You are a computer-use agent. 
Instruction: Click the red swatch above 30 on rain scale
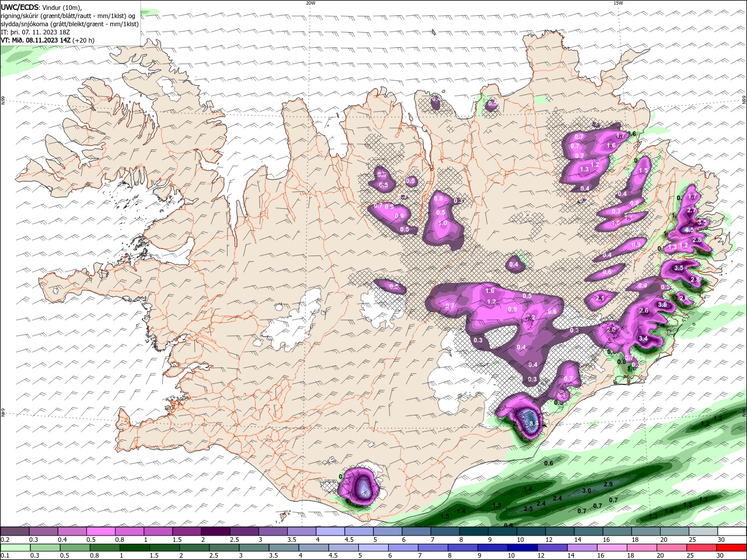731,548
